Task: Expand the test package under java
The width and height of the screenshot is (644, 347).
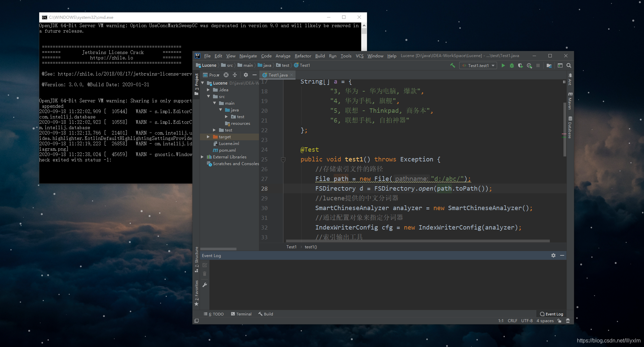Action: [x=226, y=116]
